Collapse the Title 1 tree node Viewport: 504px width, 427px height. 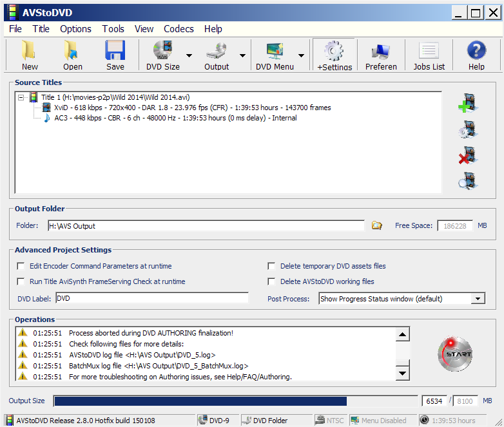click(x=21, y=97)
